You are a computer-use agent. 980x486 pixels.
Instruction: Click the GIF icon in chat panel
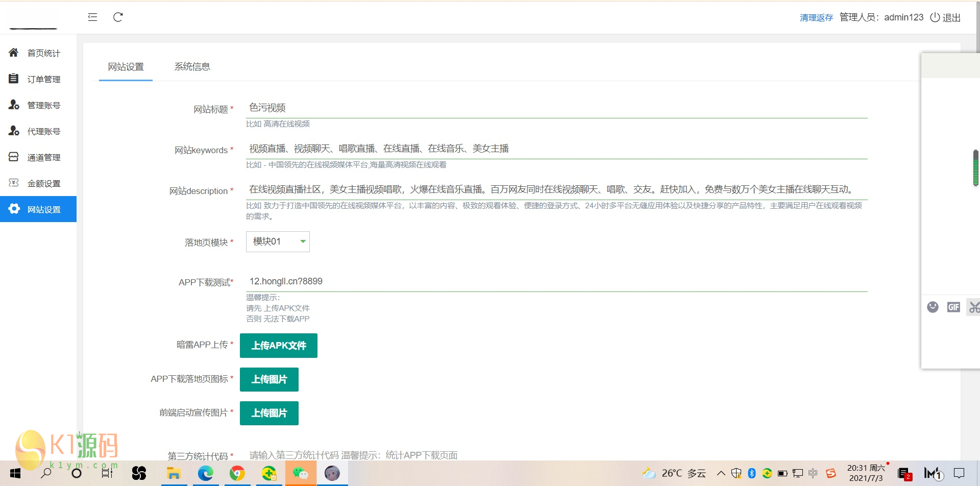click(953, 307)
